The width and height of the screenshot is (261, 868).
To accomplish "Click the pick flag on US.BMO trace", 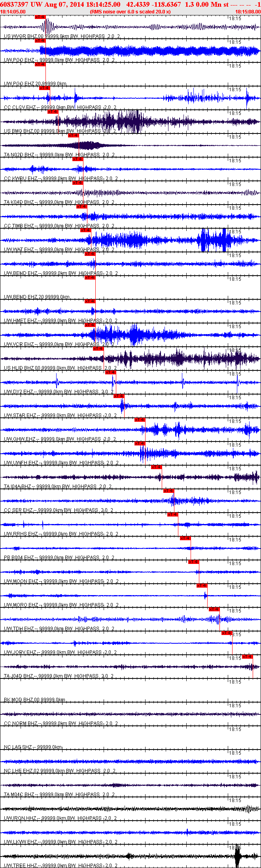I will [x=53, y=112].
